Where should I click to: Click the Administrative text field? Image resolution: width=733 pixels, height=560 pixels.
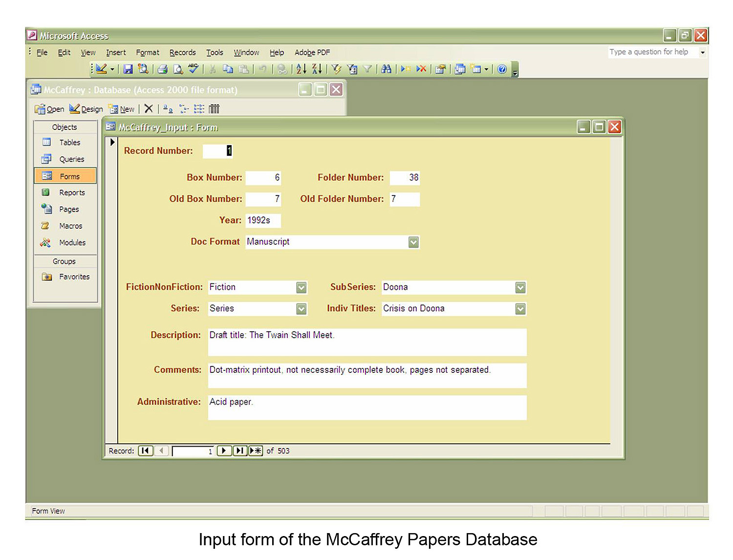(367, 408)
